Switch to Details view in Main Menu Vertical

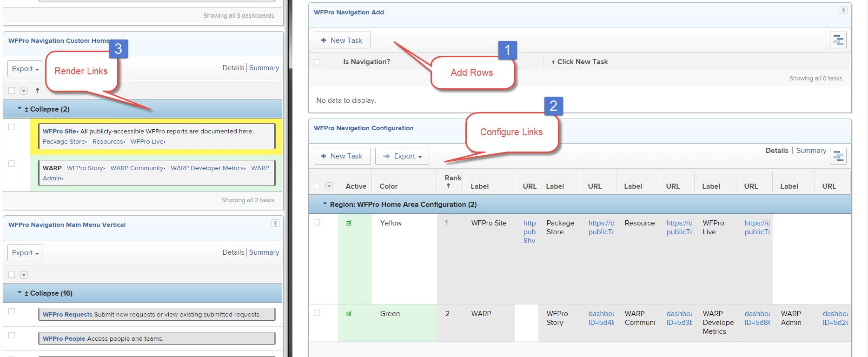coord(233,252)
